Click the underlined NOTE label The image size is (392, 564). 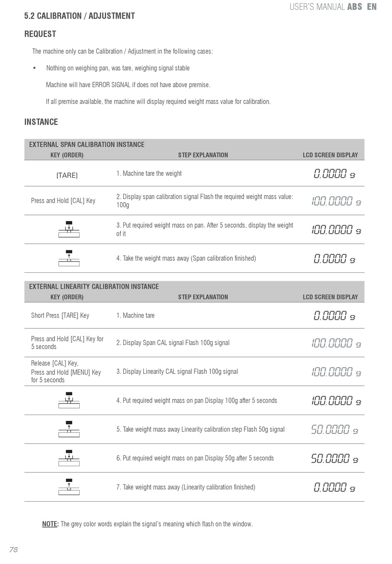(50, 524)
